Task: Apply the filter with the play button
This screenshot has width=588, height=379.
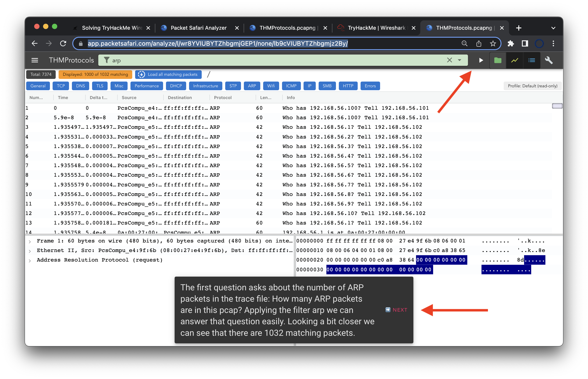Action: (481, 60)
